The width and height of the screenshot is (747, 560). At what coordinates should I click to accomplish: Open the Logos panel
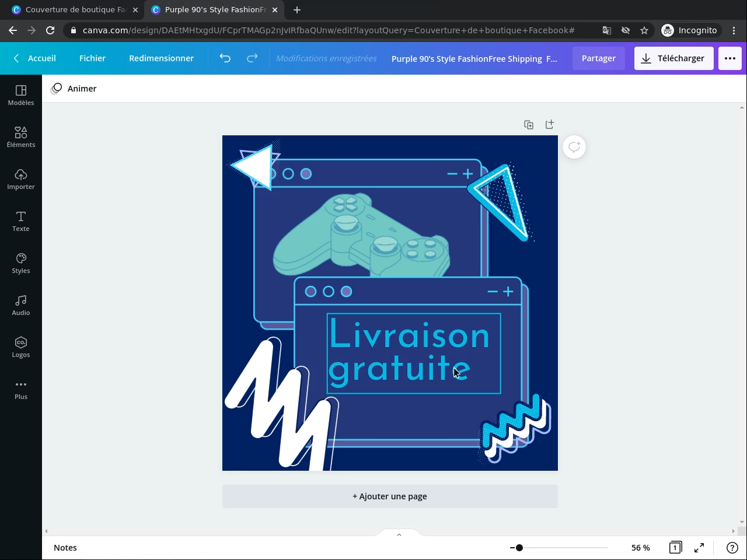21,347
